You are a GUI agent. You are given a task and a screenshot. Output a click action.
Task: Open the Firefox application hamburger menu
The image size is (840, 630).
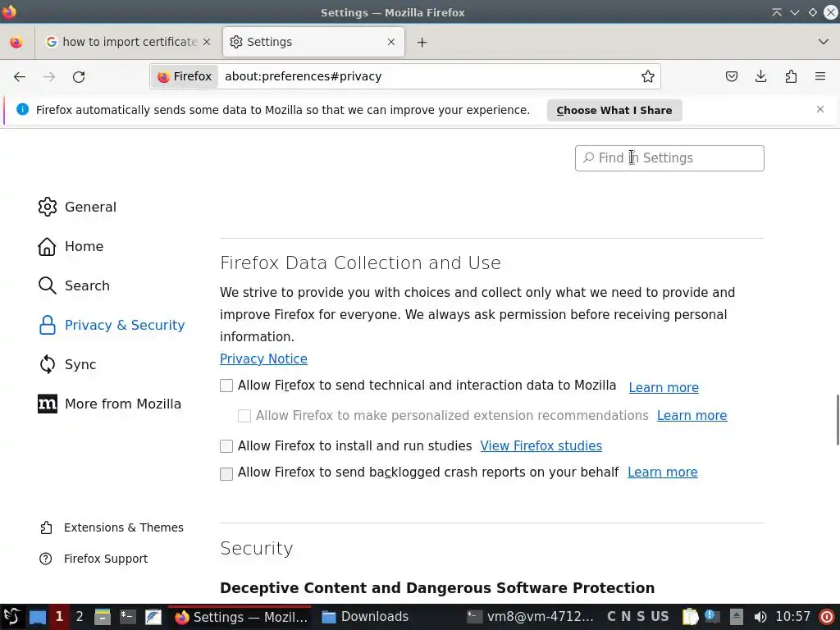(820, 76)
